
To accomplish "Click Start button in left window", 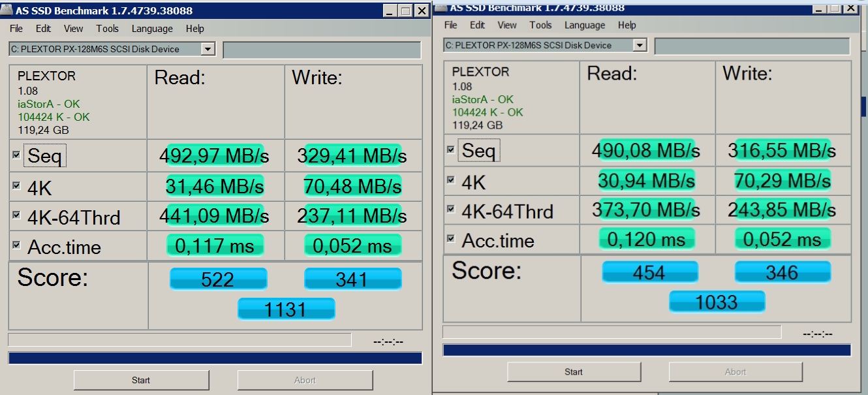I will tap(141, 380).
